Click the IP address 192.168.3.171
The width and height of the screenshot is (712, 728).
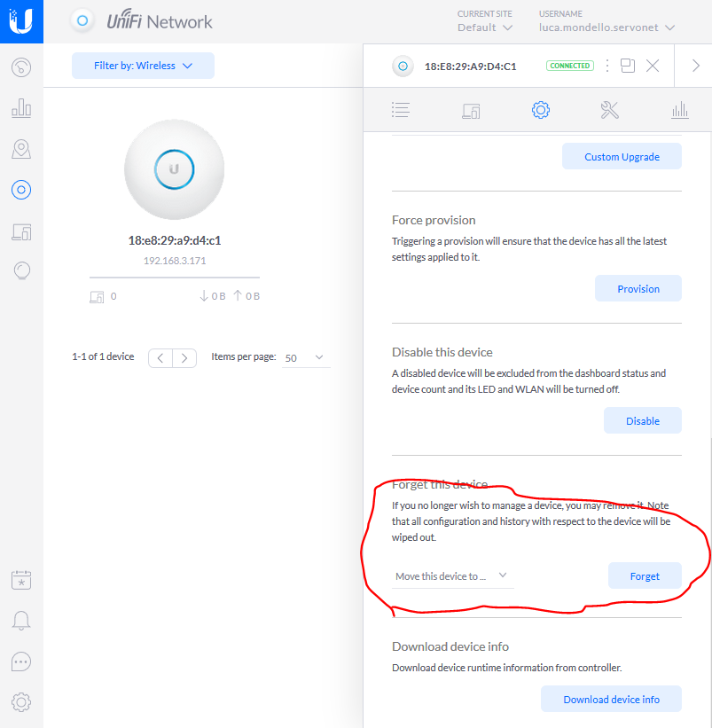point(175,261)
